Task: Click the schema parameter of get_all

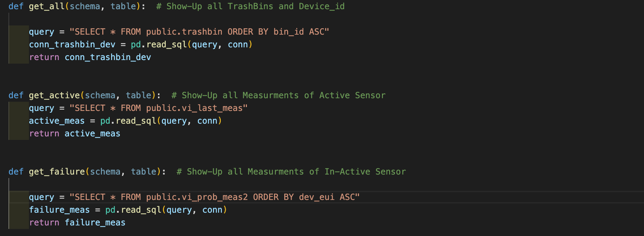Action: (85, 6)
